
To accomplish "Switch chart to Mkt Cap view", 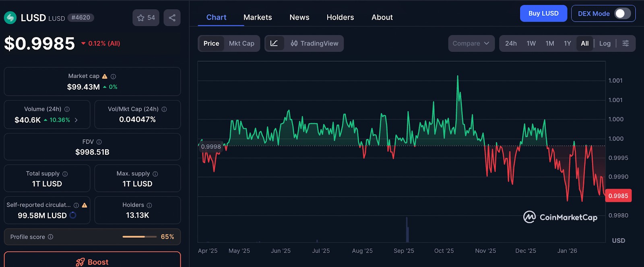I will (x=242, y=43).
